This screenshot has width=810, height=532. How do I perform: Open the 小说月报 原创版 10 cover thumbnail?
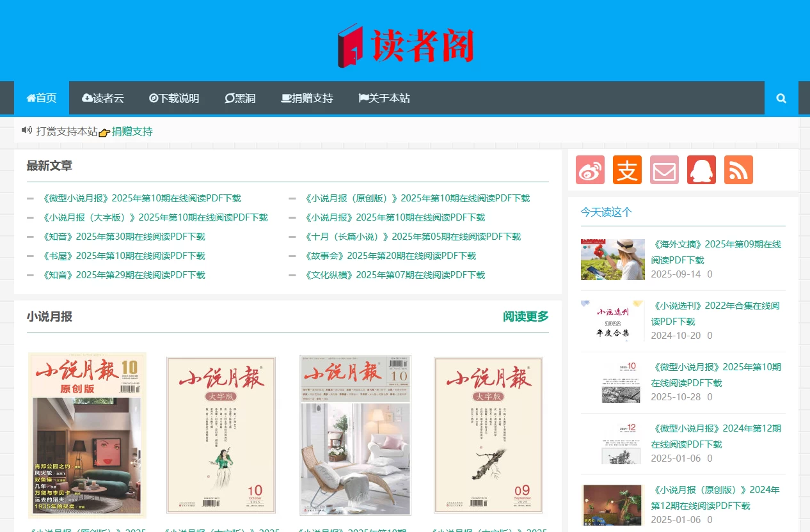(x=87, y=435)
